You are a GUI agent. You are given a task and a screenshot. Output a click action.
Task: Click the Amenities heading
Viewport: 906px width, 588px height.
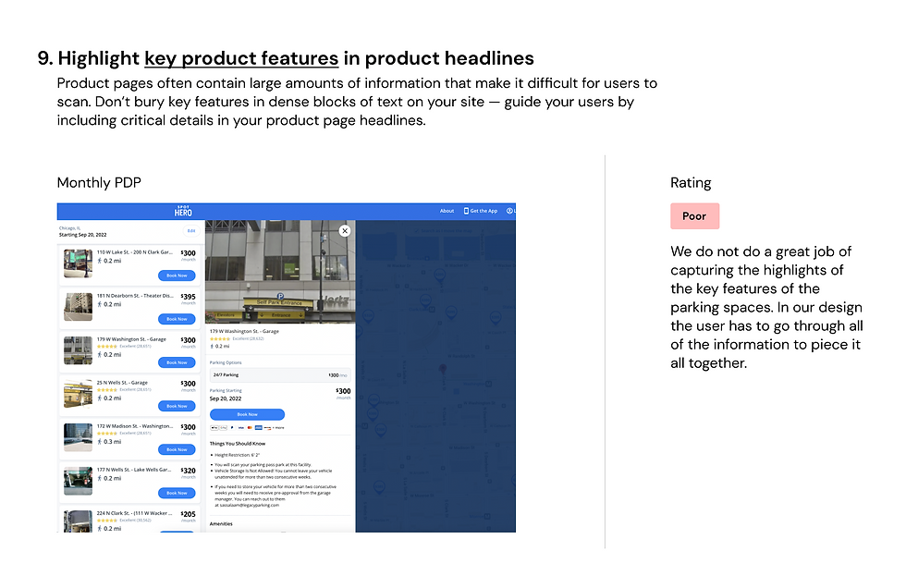221,524
